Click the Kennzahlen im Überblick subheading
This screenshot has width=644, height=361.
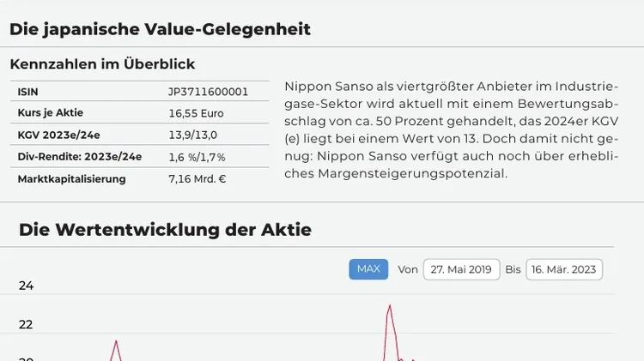click(102, 64)
